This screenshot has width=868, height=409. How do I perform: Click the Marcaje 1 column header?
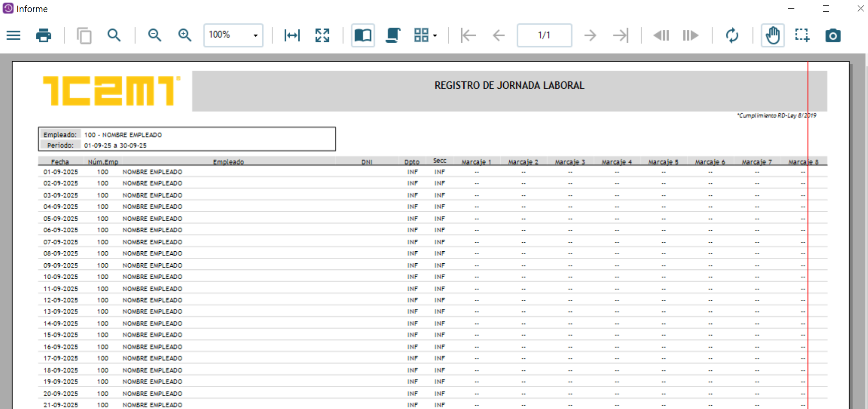(x=476, y=162)
